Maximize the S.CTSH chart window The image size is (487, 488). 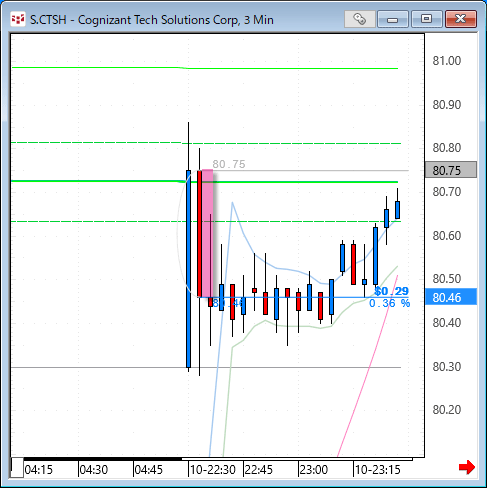click(x=426, y=19)
